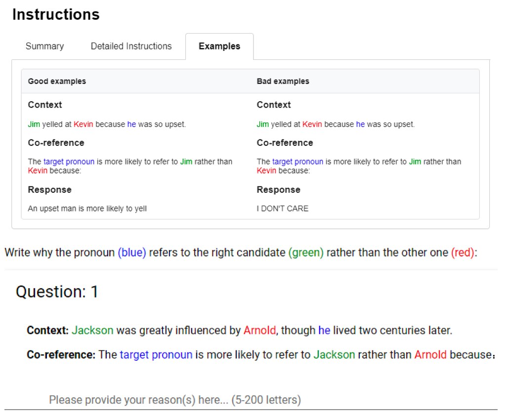Click 'Response' heading under Good examples

(x=49, y=190)
